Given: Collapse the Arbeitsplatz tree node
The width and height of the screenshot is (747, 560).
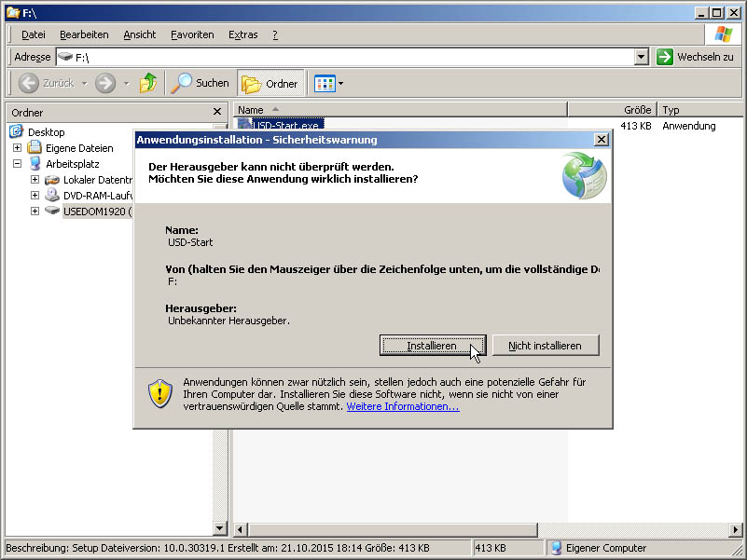Looking at the screenshot, I should click(x=17, y=163).
